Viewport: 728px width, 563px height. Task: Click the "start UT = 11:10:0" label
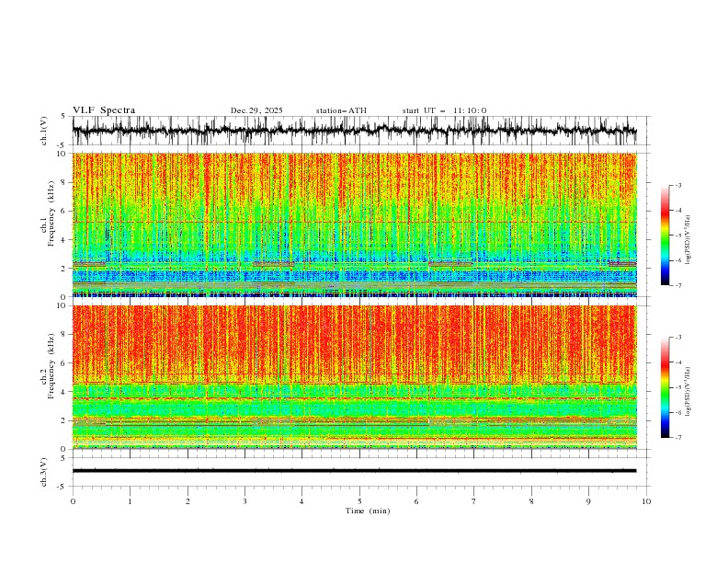444,110
